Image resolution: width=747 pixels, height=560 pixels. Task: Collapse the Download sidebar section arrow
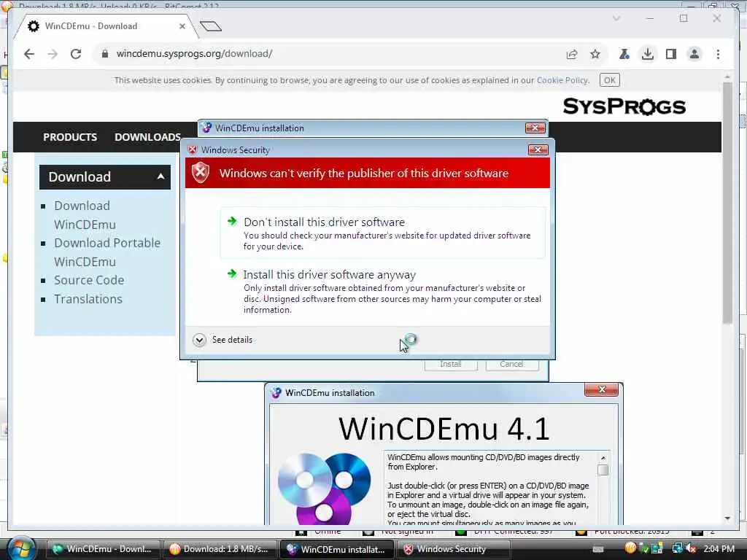(x=160, y=176)
